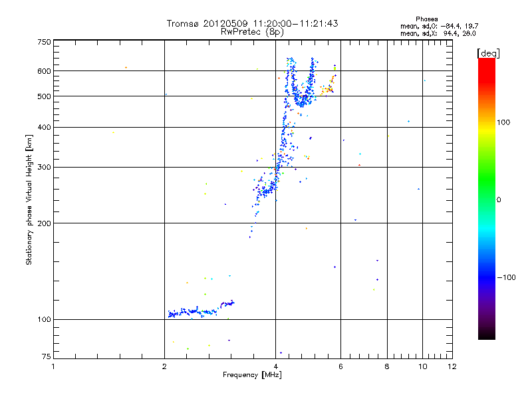Click the x-axis '6' tick label
Image resolution: width=532 pixels, height=399 pixels.
coord(340,366)
